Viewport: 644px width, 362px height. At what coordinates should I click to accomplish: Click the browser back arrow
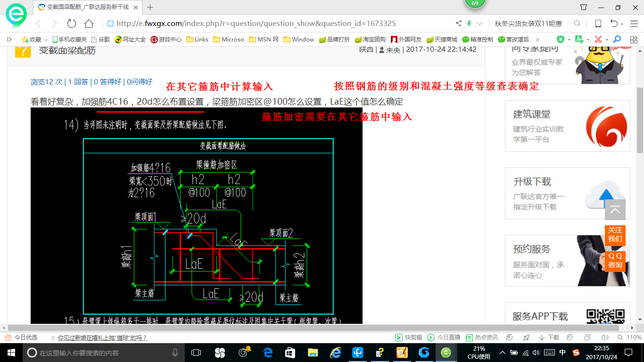(38, 24)
